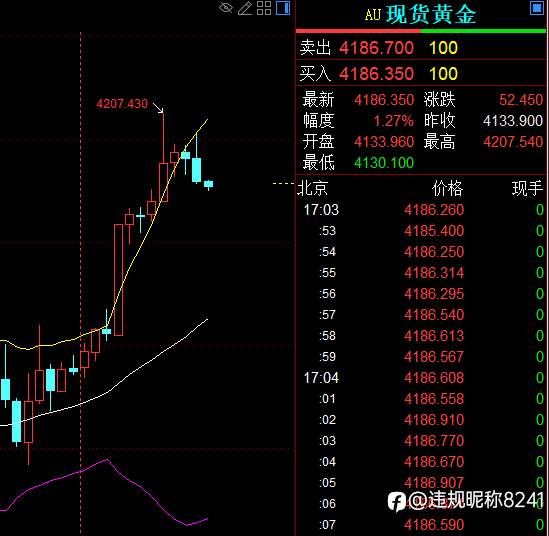
Task: Click the blue square icon beside 现货黄金
Action: click(x=537, y=8)
